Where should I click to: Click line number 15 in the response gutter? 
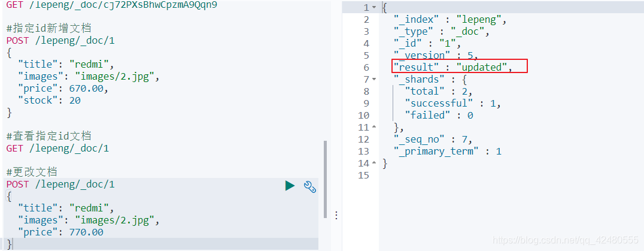tap(363, 176)
